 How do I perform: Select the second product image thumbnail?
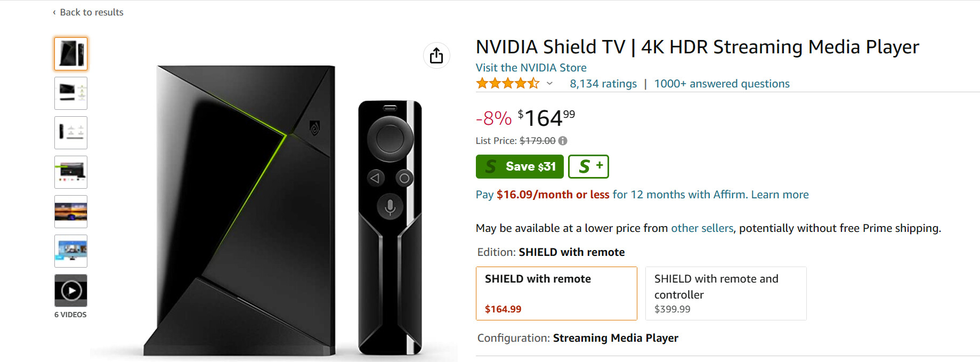tap(71, 93)
